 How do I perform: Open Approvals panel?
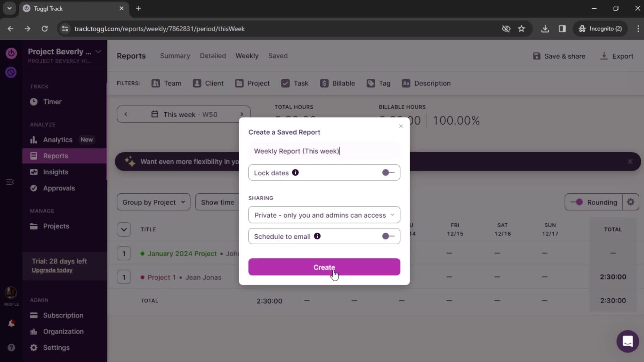[59, 188]
